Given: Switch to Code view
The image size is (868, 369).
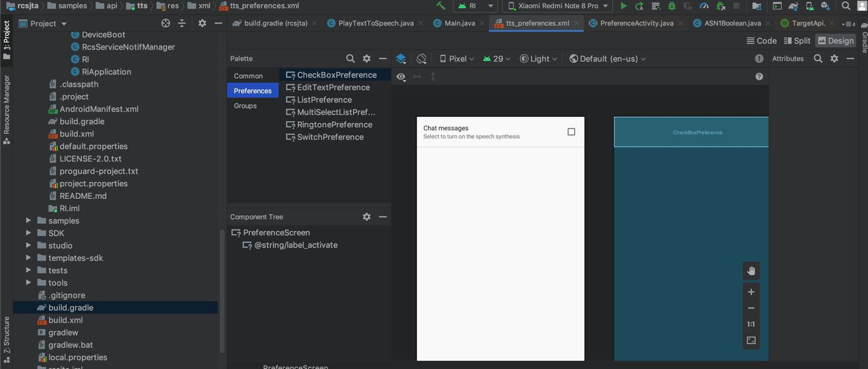Looking at the screenshot, I should pos(761,40).
